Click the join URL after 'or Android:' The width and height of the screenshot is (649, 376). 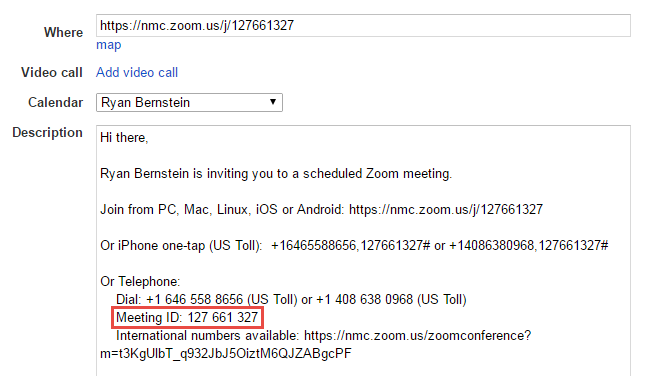pos(446,210)
